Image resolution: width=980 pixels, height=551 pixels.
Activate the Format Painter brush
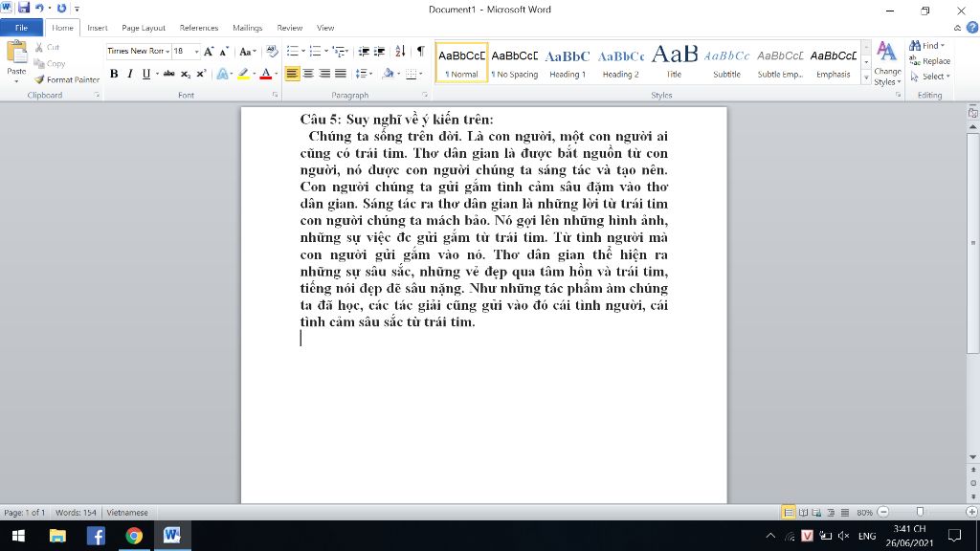tap(67, 80)
